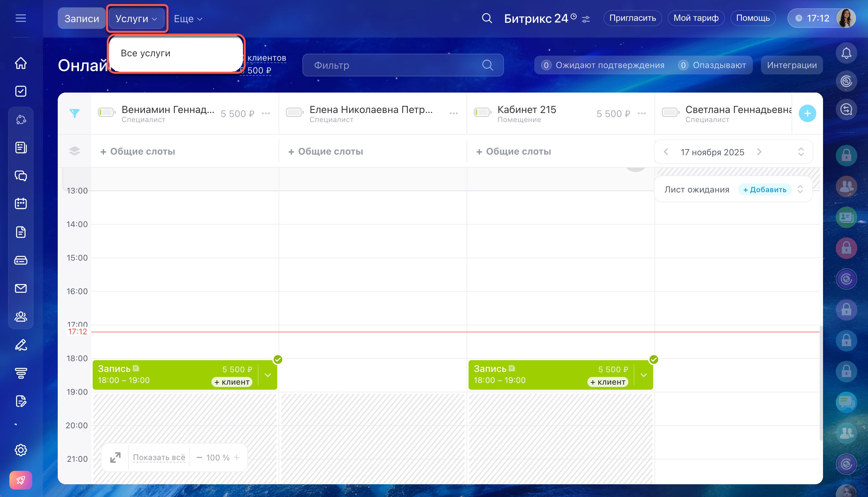Select Все услуги menu item
Screen dimensions: 868x497
click(146, 53)
